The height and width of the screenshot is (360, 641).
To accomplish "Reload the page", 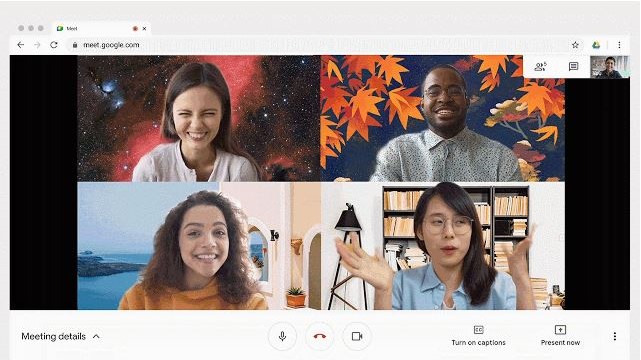I will (x=54, y=45).
